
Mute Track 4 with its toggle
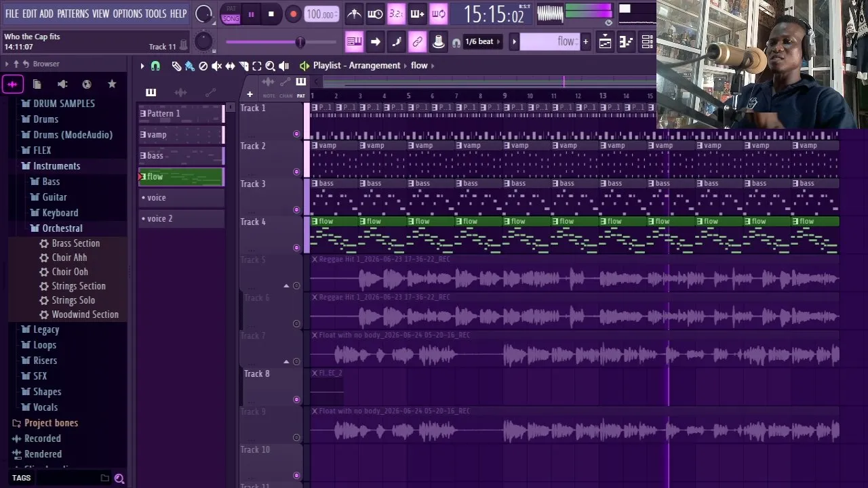pyautogui.click(x=296, y=248)
